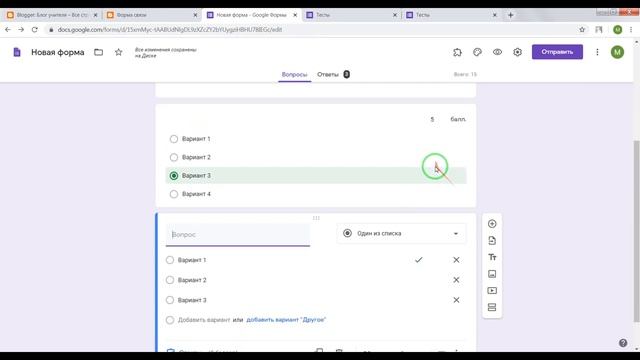Remove Вариант 1 option with X

(x=456, y=260)
